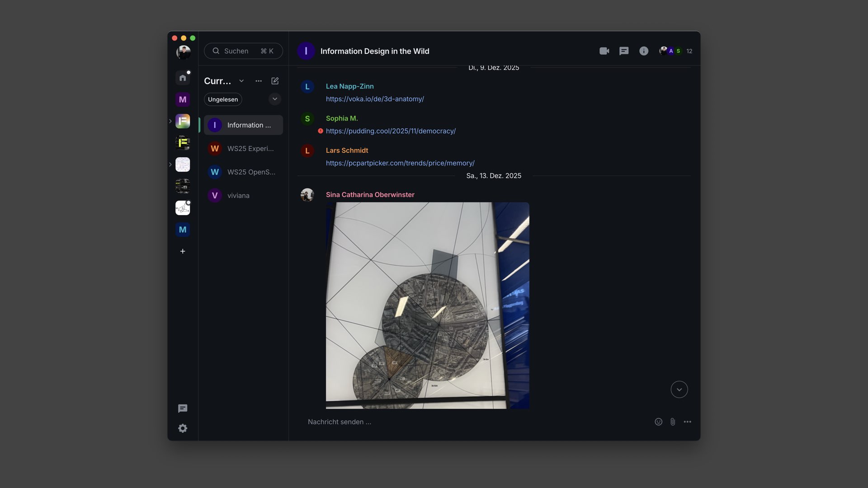Add a new space with plus icon

point(183,251)
